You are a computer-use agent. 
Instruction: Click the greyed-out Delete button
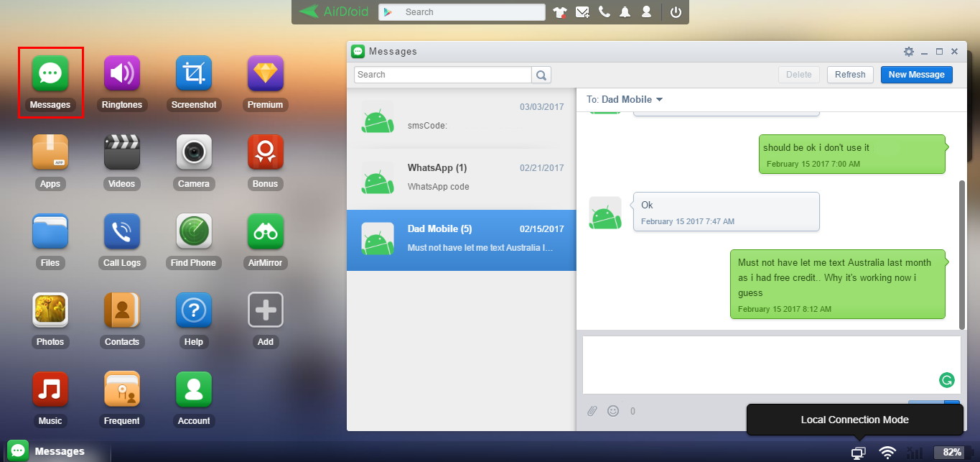click(799, 75)
